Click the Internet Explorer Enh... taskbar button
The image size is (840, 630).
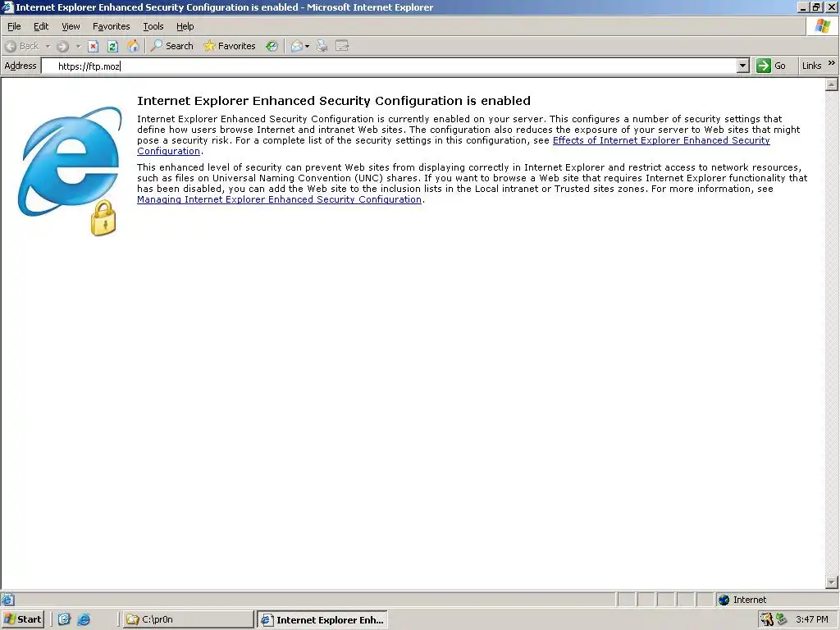322,620
